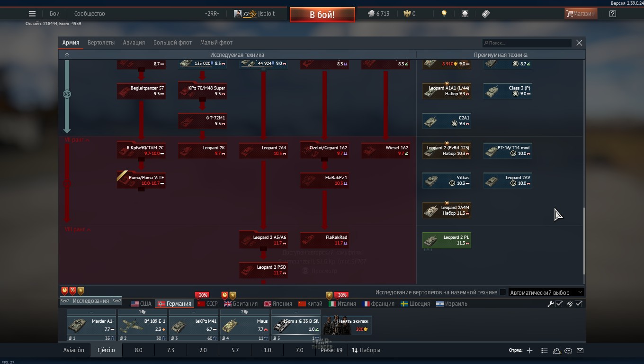Select the Aviación preset
Screen dimensions: 644x364
74,350
